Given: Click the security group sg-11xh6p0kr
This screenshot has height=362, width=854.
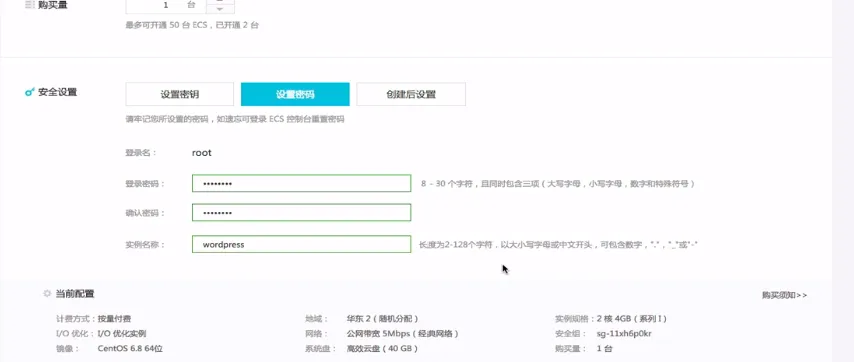Looking at the screenshot, I should point(624,334).
